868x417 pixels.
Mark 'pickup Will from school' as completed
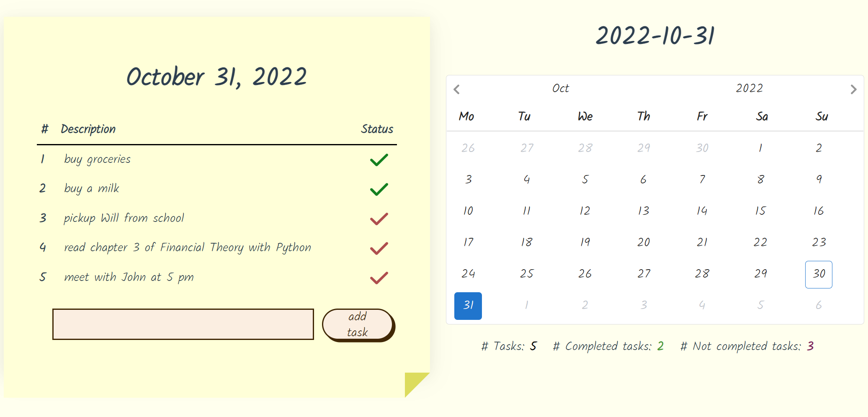[x=378, y=219]
